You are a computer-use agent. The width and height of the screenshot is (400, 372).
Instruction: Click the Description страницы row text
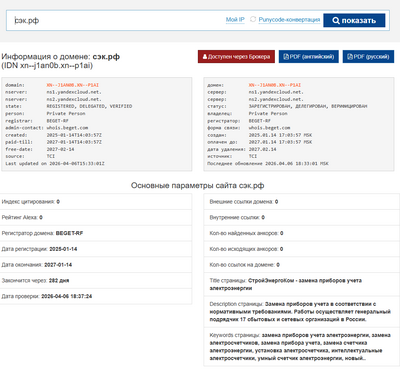point(300,312)
